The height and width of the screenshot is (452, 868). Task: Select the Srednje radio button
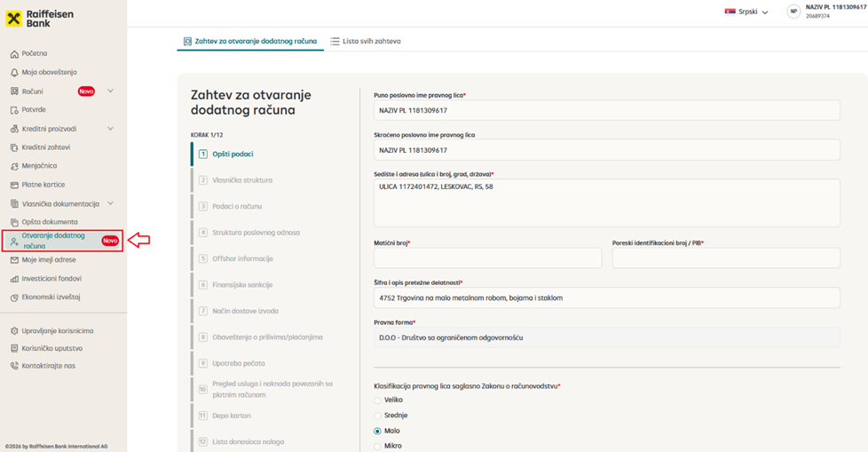[377, 416]
